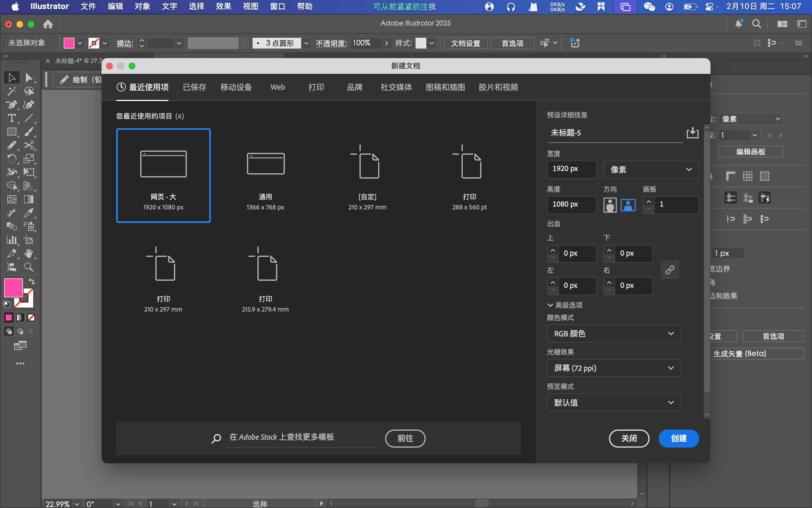This screenshot has height=508, width=812.
Task: Toggle grid icon in properties panel
Action: coord(748,176)
